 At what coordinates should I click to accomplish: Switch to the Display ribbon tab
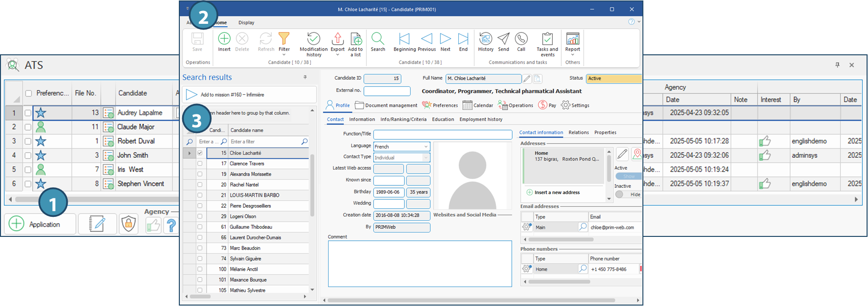246,22
